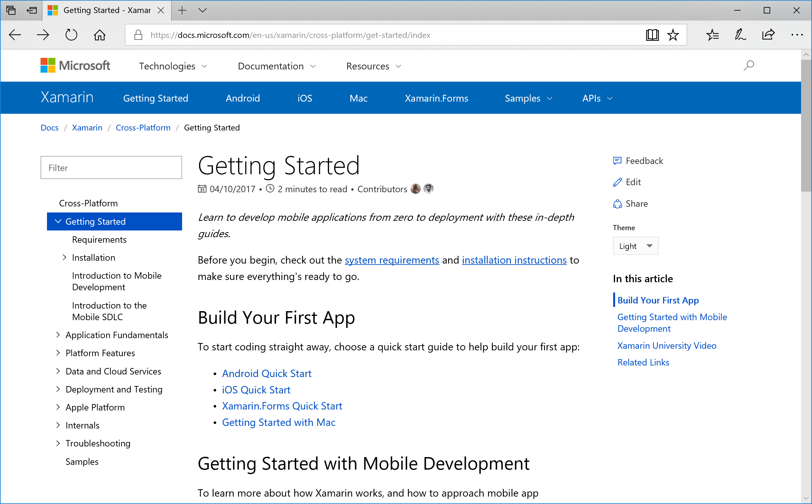The width and height of the screenshot is (812, 504).
Task: Add page to favorites star icon
Action: point(673,35)
